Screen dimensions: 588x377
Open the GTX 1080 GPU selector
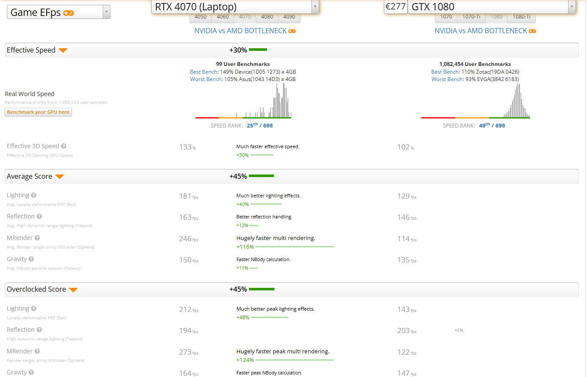pyautogui.click(x=491, y=6)
